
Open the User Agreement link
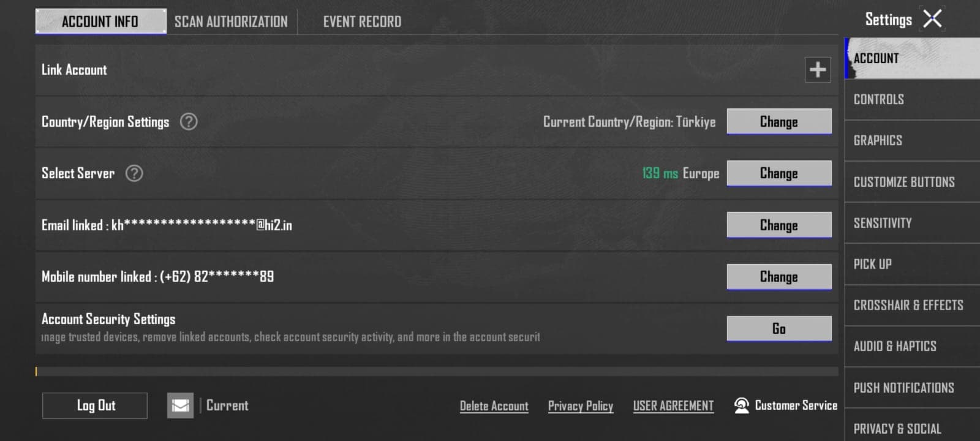tap(673, 406)
